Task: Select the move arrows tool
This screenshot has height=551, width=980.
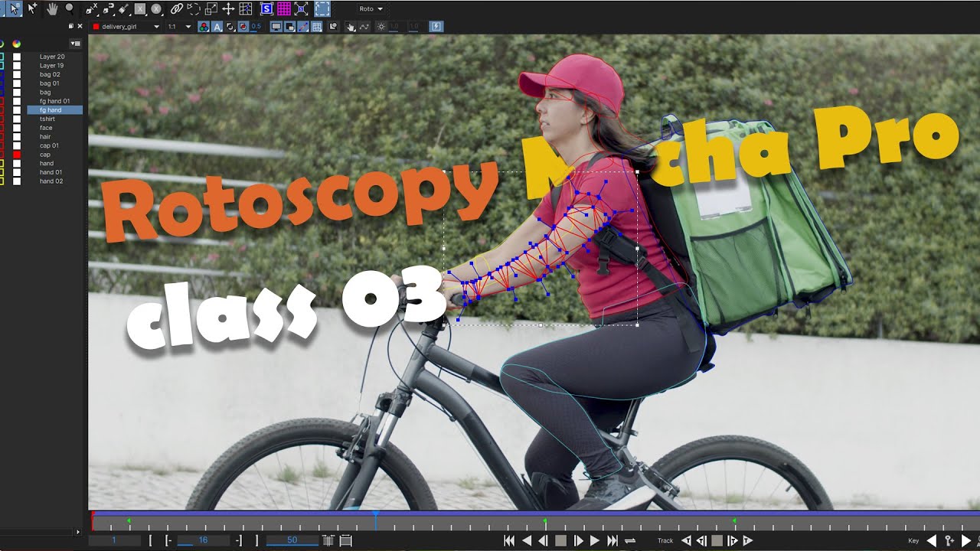Action: pos(228,9)
